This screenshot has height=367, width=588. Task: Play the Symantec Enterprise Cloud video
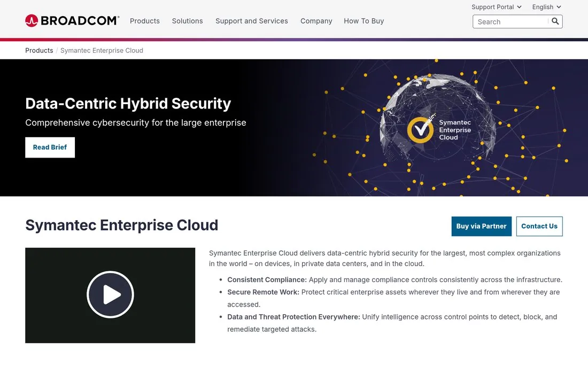pyautogui.click(x=110, y=295)
